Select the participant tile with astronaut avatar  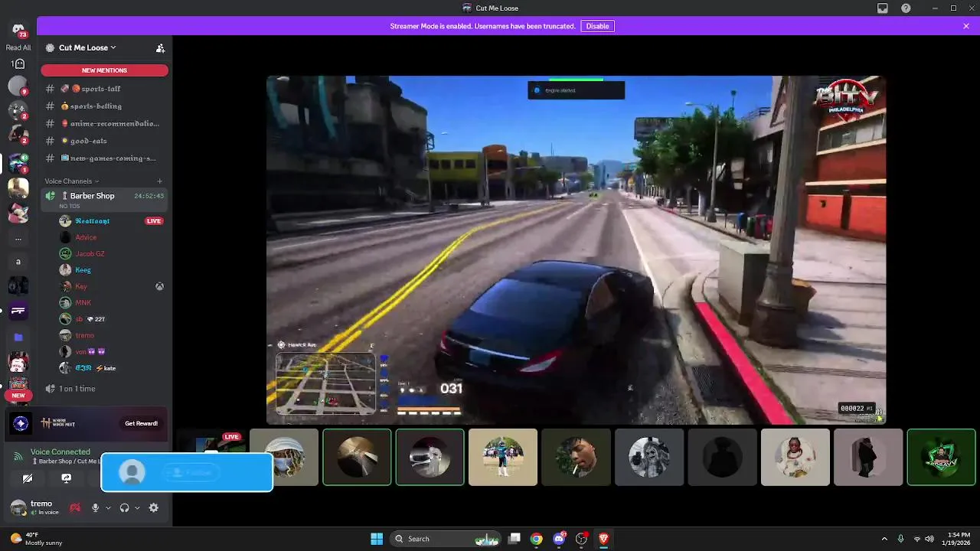pyautogui.click(x=795, y=458)
